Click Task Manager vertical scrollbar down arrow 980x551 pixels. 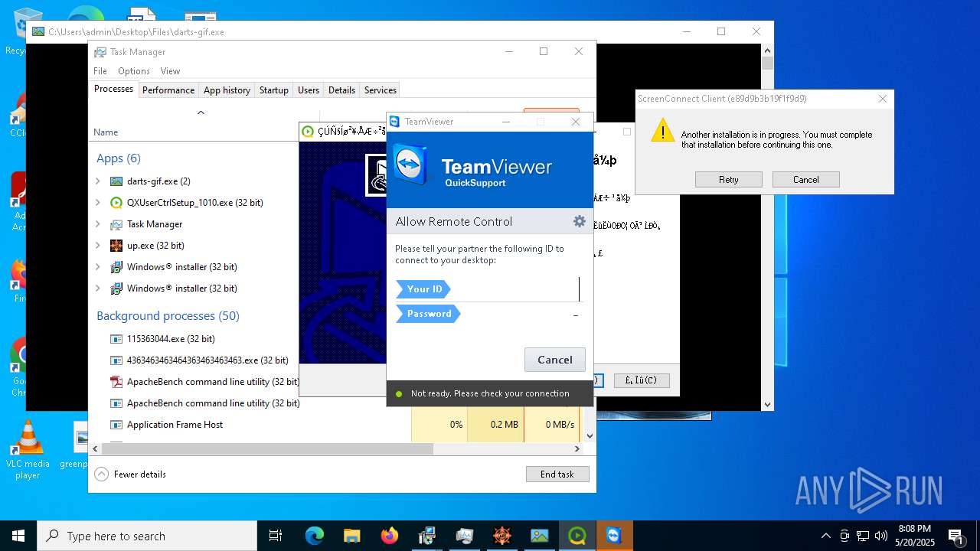coord(590,436)
